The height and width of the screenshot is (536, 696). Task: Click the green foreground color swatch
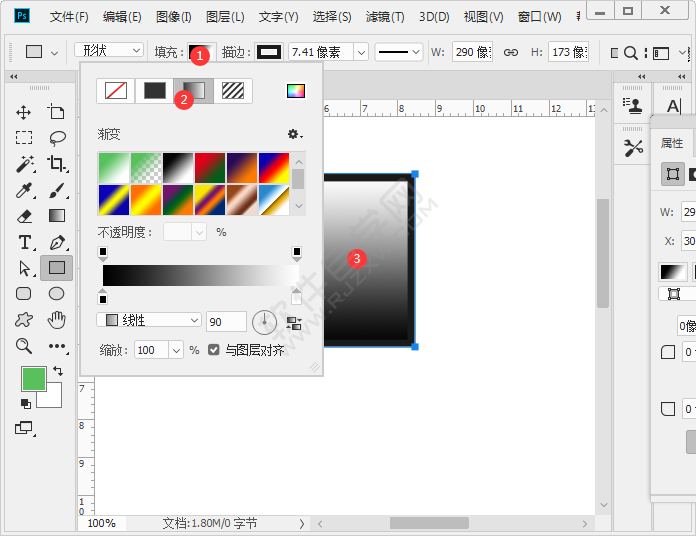[34, 378]
